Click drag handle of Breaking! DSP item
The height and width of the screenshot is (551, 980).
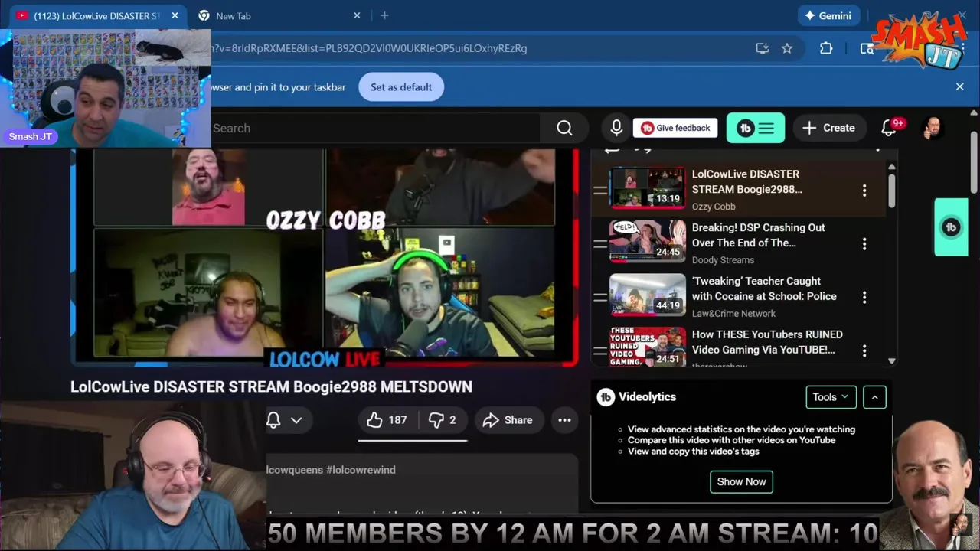tap(600, 243)
